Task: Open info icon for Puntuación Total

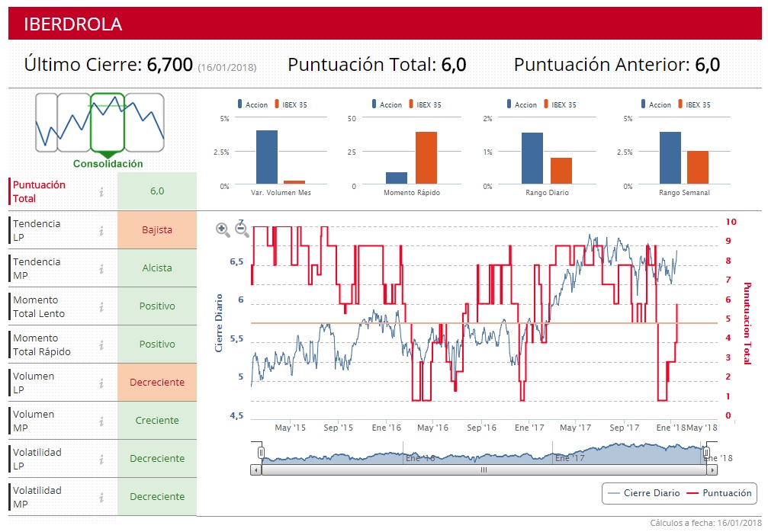Action: 101,192
